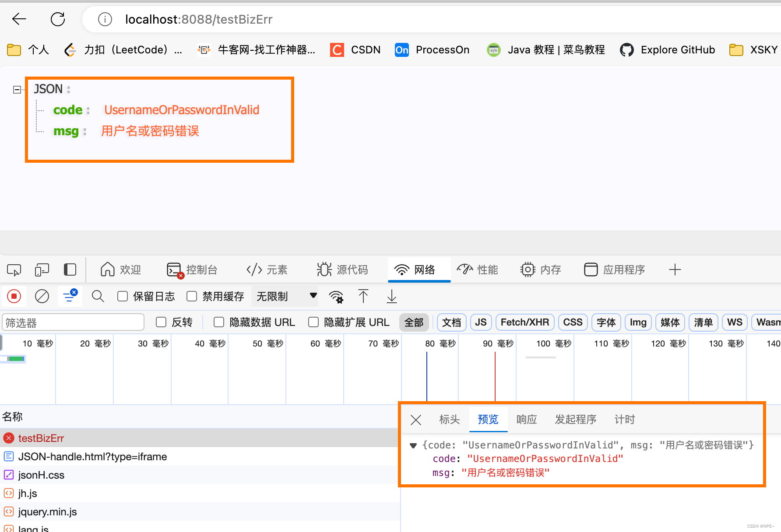Open network search with magnifier icon
Viewport: 781px width, 532px height.
click(98, 297)
